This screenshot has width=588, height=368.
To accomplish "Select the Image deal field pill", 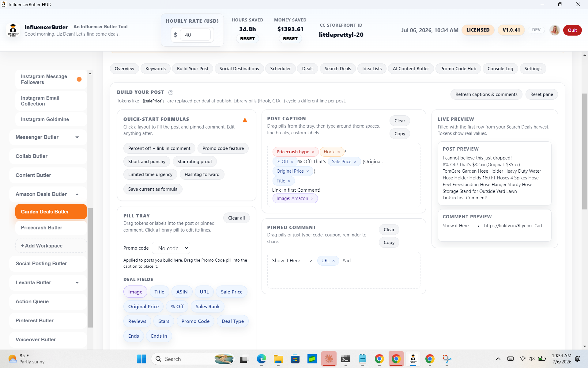I will click(x=135, y=292).
